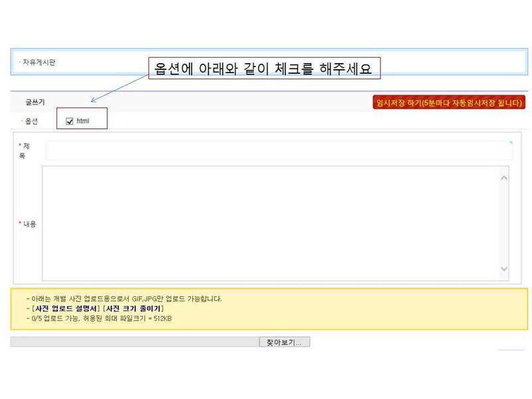Click the content area scroll down arrow
532x399 pixels.
pos(504,269)
